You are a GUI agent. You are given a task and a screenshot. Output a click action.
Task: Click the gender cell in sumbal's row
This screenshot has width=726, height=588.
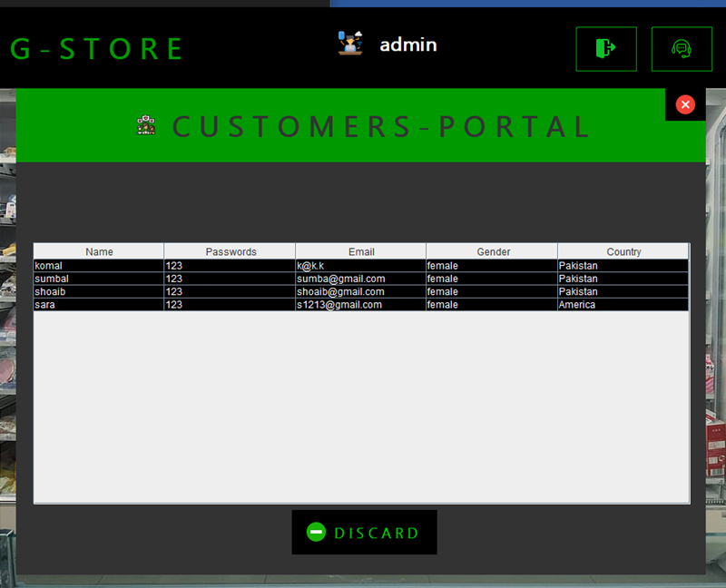tap(492, 279)
